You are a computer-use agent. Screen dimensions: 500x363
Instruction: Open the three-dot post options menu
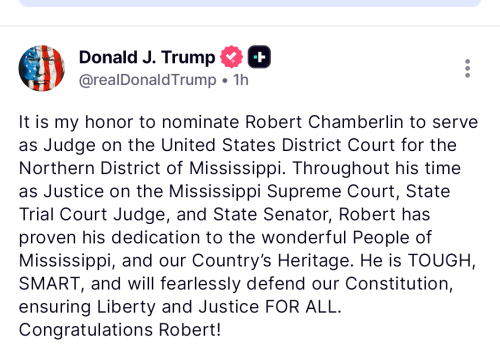tap(467, 68)
